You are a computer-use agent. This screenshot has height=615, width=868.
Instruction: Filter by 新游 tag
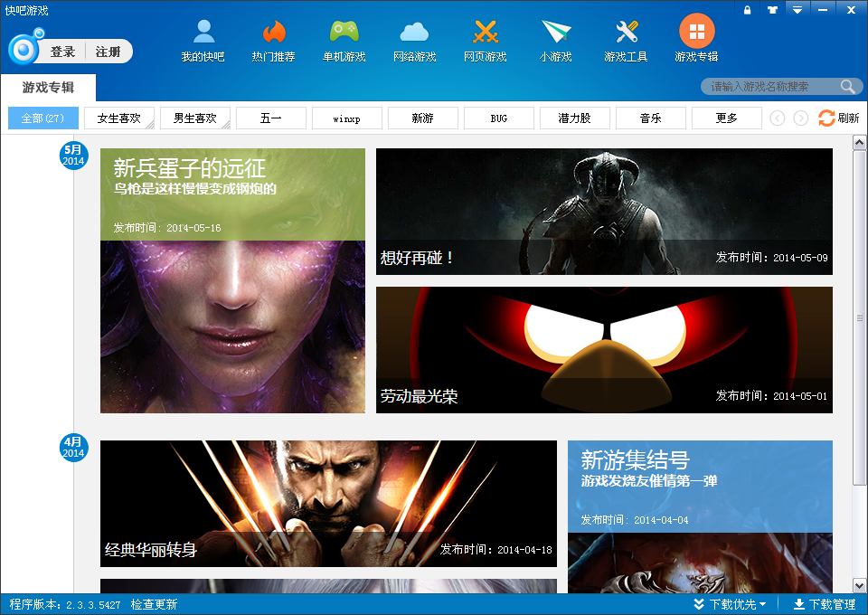423,118
